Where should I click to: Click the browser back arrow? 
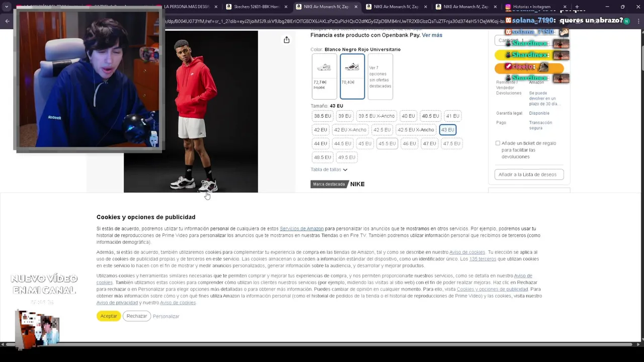7,21
